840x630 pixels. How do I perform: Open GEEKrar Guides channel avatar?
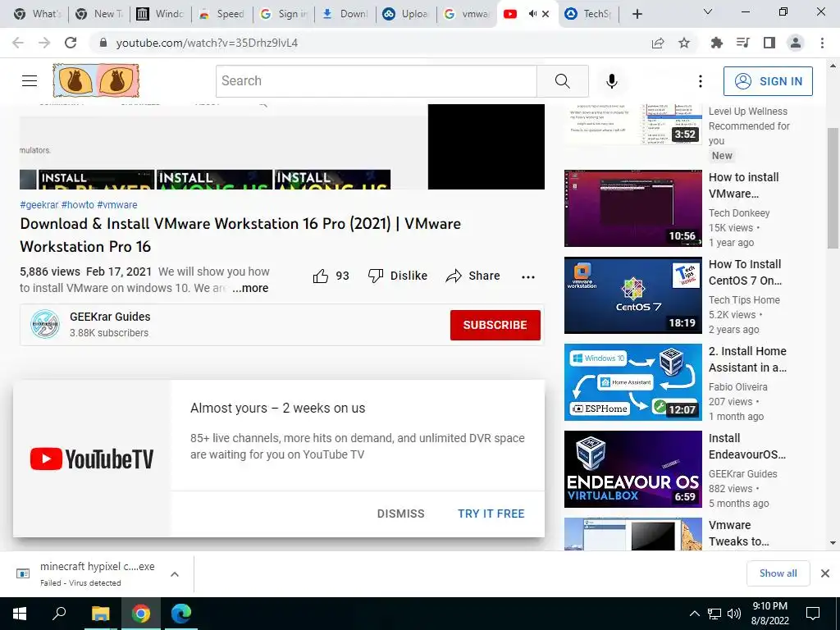pos(45,324)
